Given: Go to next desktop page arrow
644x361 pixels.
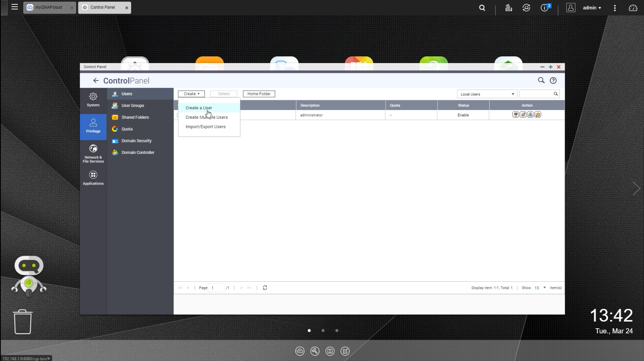Looking at the screenshot, I should [x=636, y=189].
